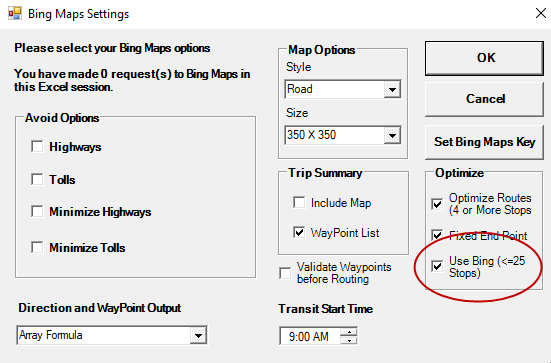Uncheck Optimize Routes checkbox
The width and height of the screenshot is (551, 363).
[x=437, y=204]
